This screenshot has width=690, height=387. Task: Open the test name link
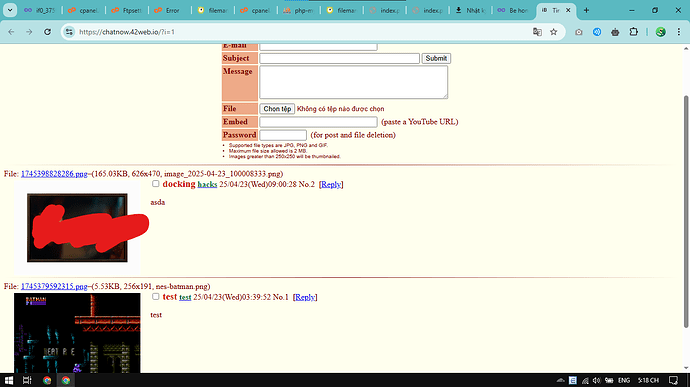coord(185,297)
